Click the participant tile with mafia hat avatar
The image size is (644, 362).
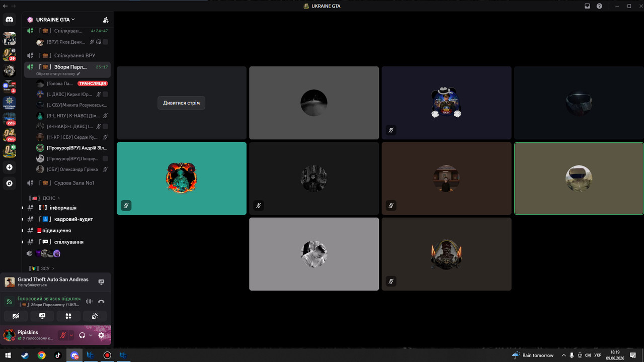pyautogui.click(x=446, y=103)
